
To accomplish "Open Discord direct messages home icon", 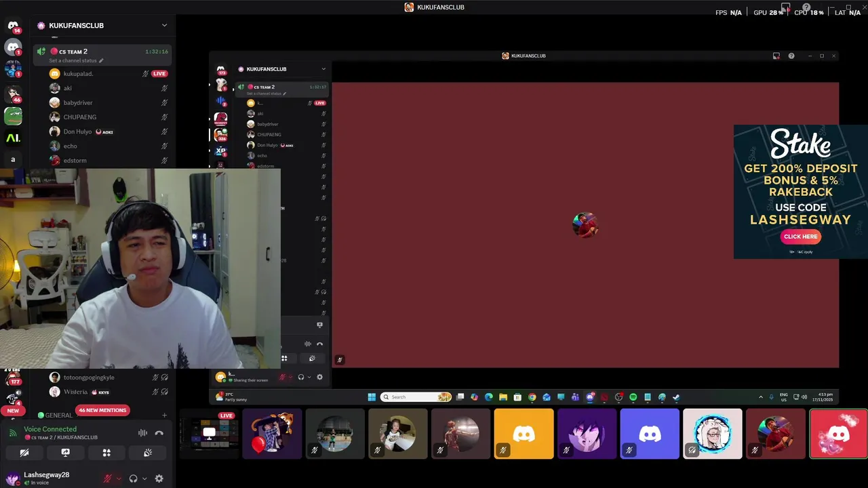I will point(13,26).
